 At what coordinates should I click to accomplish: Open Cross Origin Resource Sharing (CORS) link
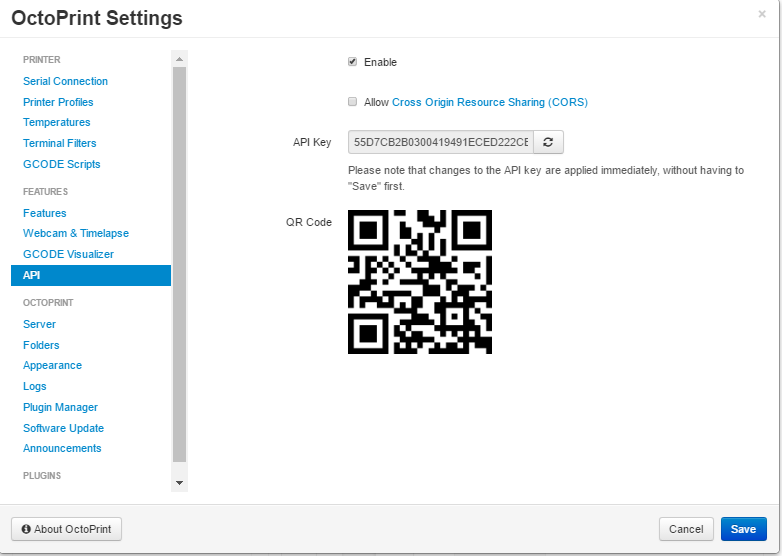(490, 102)
